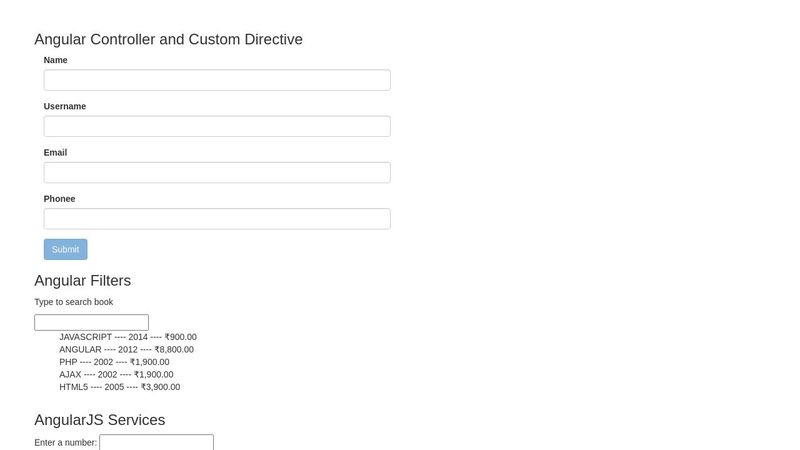Focus the Username text box
Screen dimensions: 800x450
217,126
